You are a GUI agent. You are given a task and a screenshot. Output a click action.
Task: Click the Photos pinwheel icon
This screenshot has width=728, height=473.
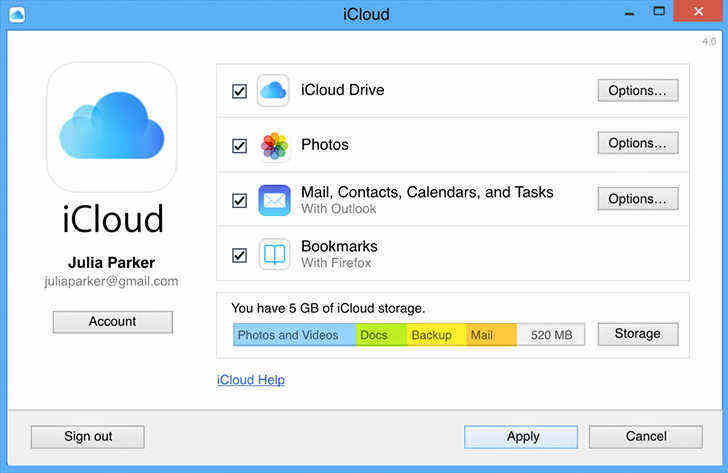pos(274,146)
